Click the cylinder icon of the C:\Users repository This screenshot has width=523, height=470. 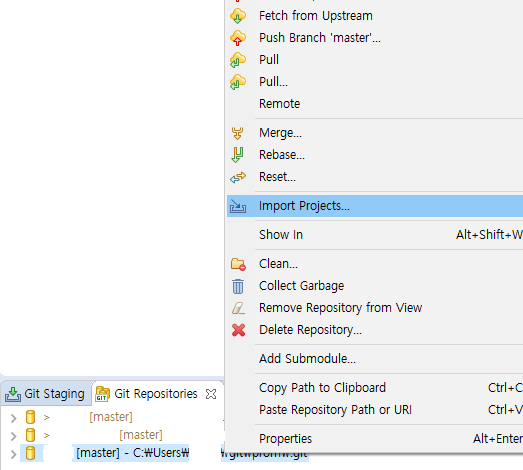pyautogui.click(x=30, y=453)
